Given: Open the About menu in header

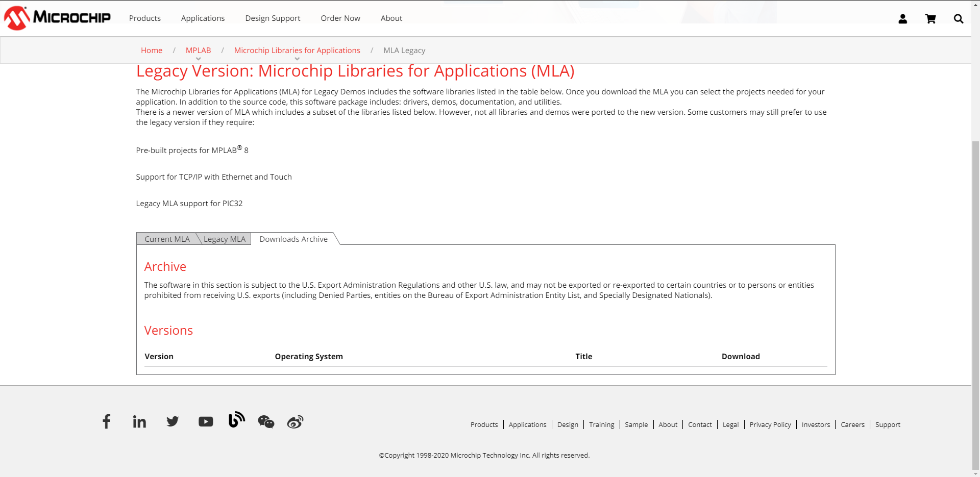Looking at the screenshot, I should click(x=391, y=18).
